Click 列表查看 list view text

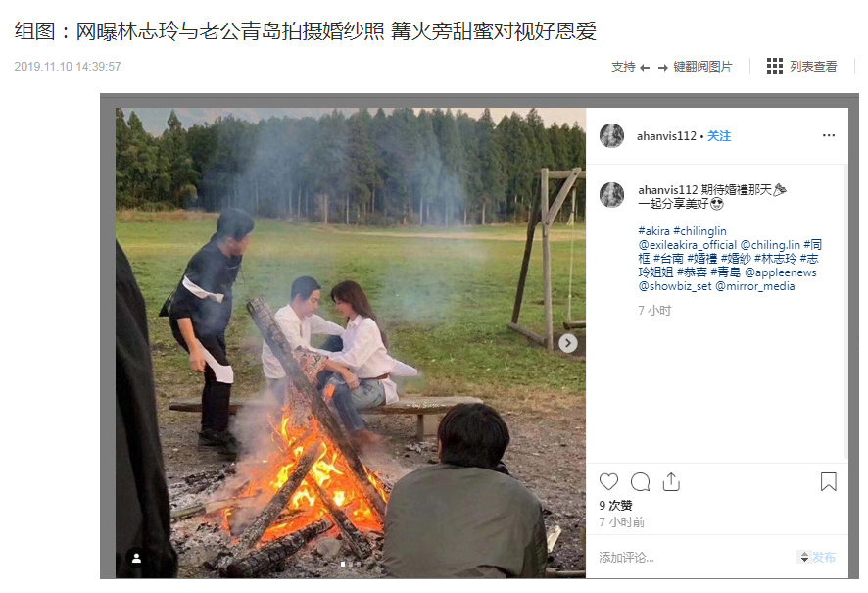click(813, 67)
